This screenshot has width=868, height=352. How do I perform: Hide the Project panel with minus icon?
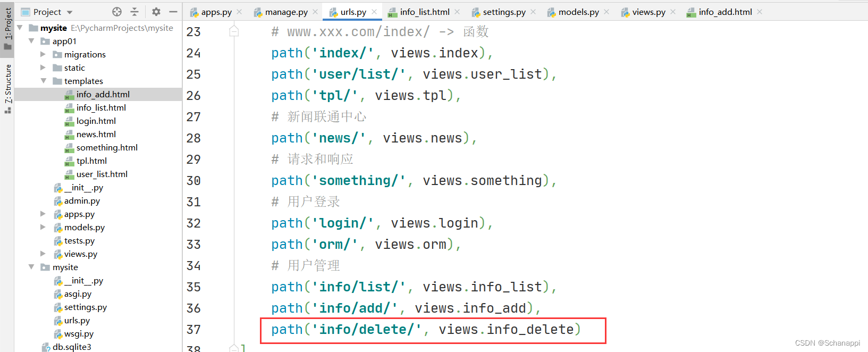coord(173,12)
